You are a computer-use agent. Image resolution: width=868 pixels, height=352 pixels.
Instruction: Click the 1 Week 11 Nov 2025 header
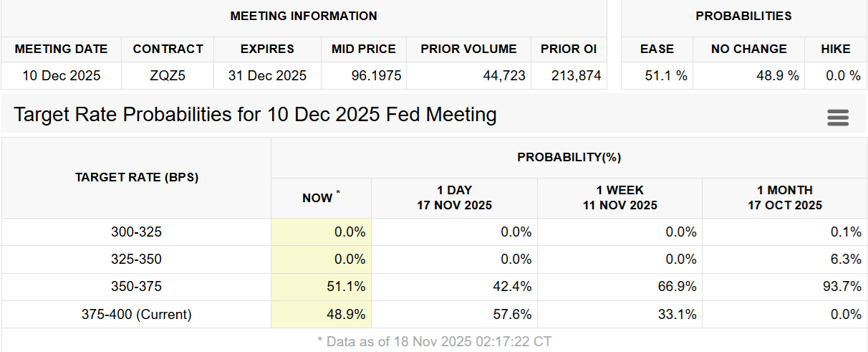619,198
